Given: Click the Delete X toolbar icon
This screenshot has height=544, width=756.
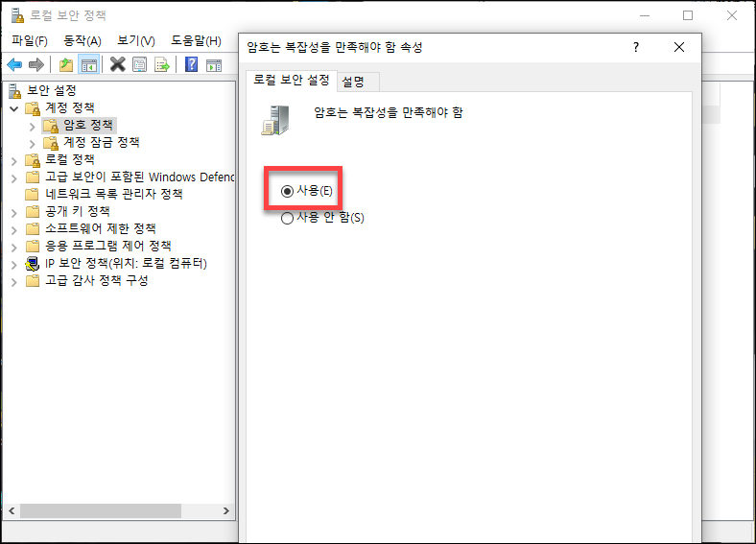Looking at the screenshot, I should point(117,64).
